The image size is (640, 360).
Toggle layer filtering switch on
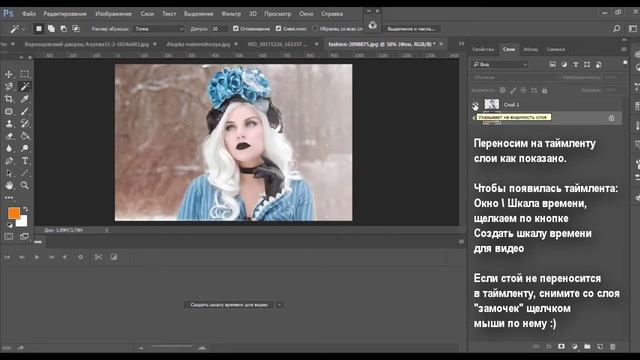[625, 63]
